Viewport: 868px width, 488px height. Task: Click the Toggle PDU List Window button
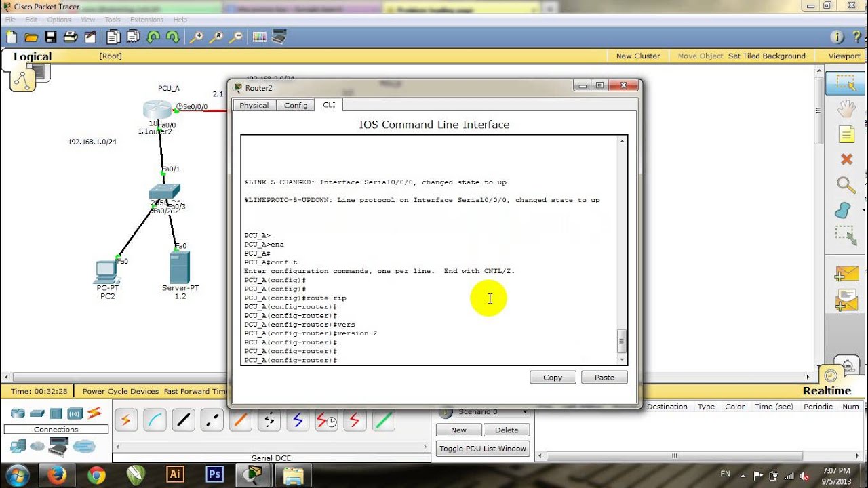pos(482,449)
